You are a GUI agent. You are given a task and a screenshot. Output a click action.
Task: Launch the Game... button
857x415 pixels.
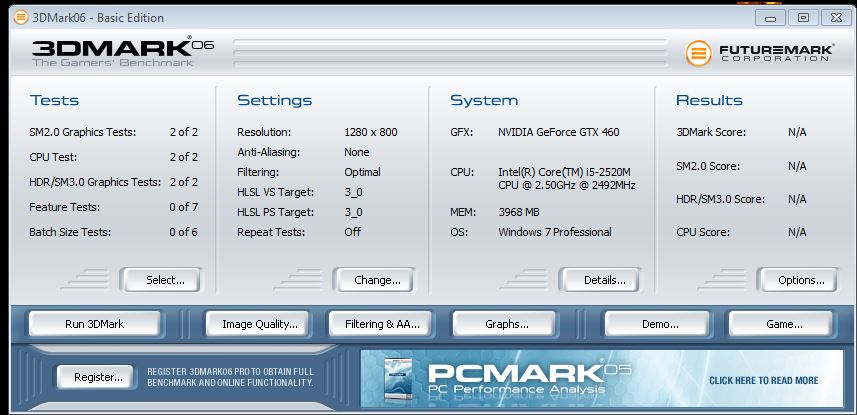point(781,324)
